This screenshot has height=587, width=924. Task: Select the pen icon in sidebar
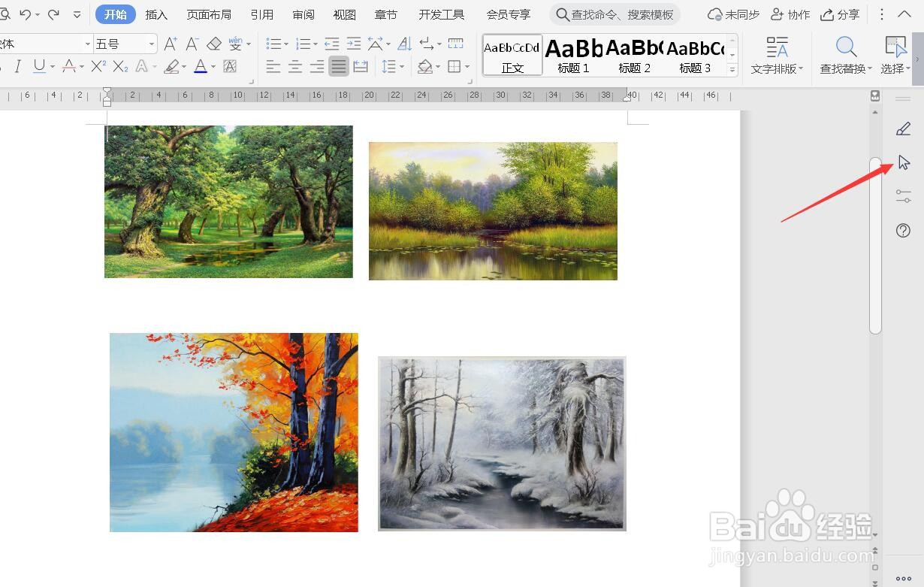[903, 129]
